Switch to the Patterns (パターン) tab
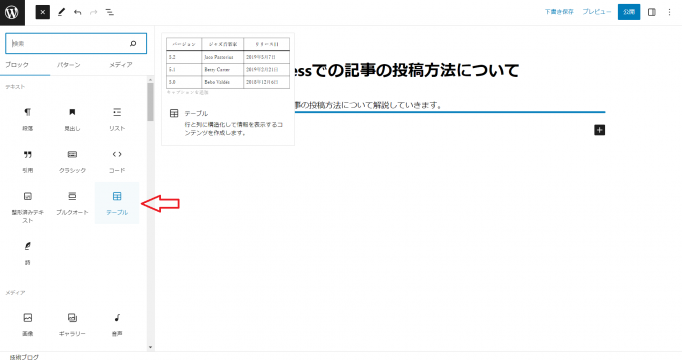The image size is (682, 360). coord(69,65)
